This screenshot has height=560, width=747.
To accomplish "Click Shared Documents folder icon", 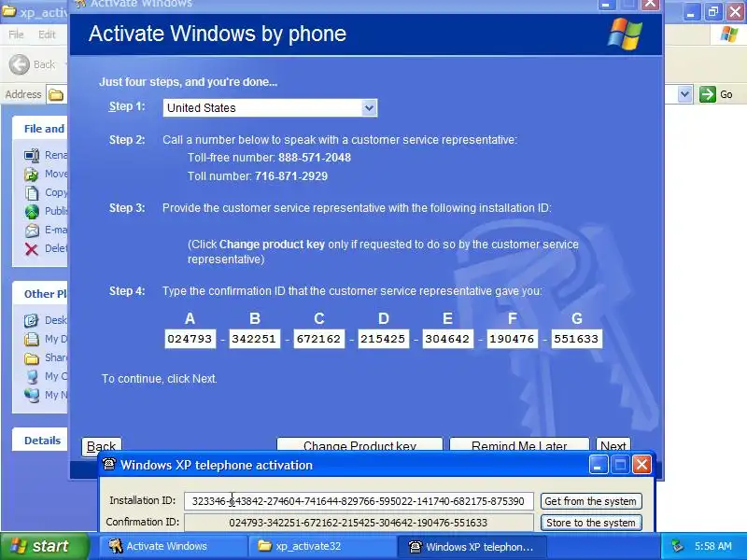I will tap(32, 358).
